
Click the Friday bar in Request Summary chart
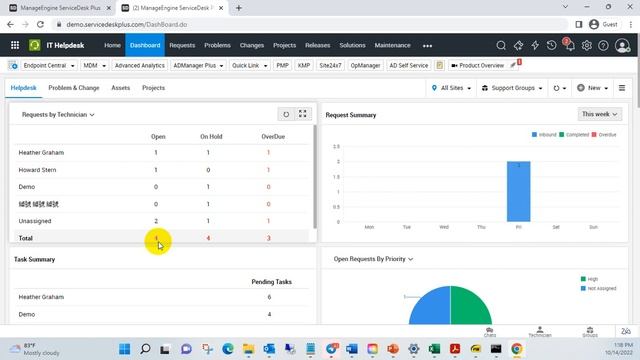point(518,191)
